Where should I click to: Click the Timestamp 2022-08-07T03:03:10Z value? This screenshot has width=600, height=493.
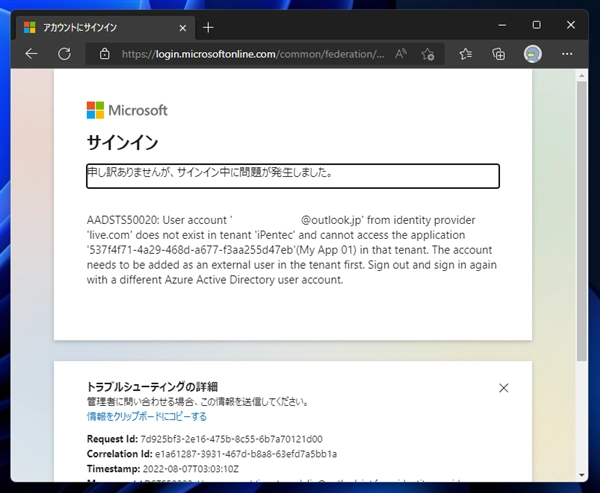click(x=191, y=469)
